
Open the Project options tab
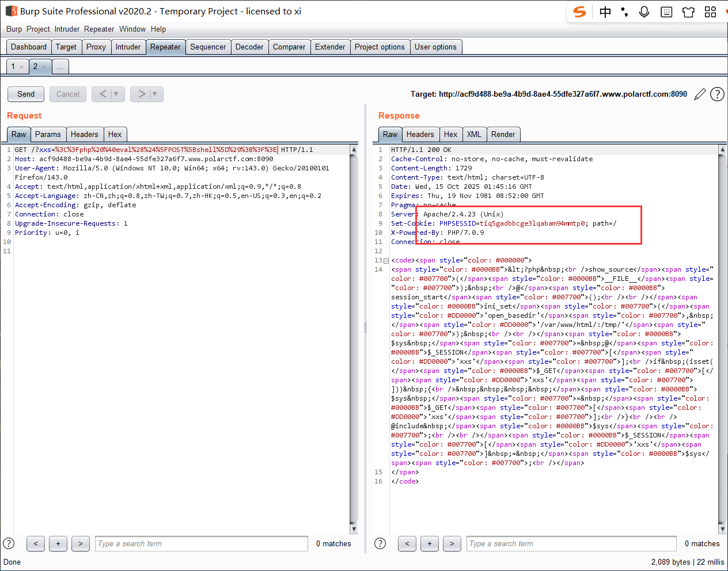(380, 47)
